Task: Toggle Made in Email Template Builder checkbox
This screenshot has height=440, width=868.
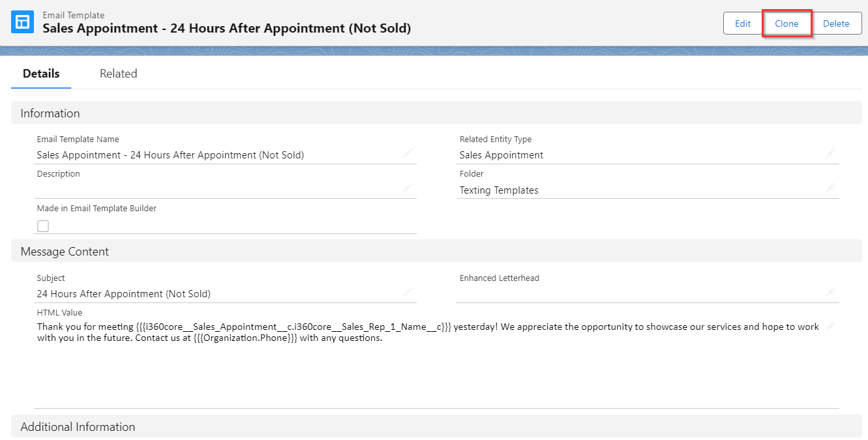Action: 43,226
